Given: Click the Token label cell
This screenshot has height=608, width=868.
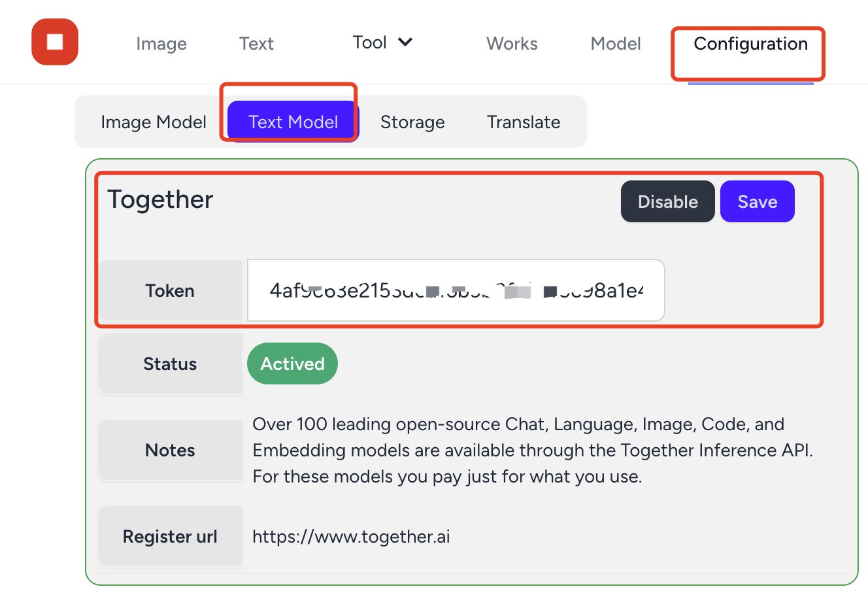Looking at the screenshot, I should pos(170,291).
